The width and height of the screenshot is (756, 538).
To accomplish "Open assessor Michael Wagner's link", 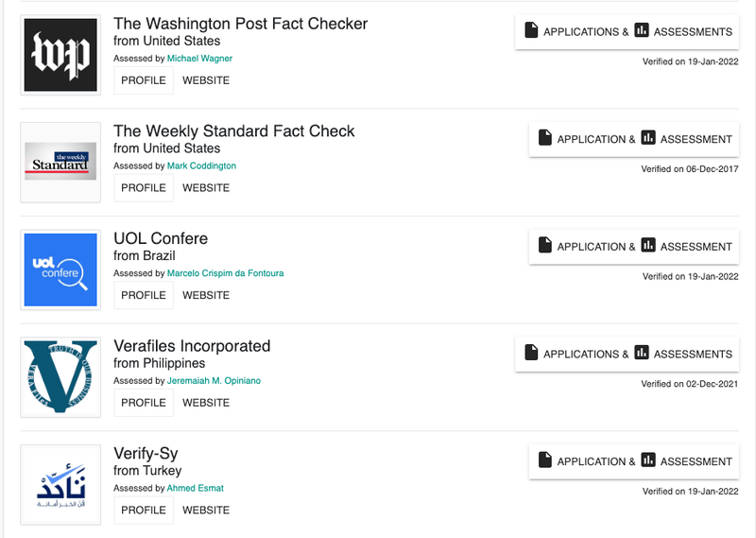I will tap(199, 59).
